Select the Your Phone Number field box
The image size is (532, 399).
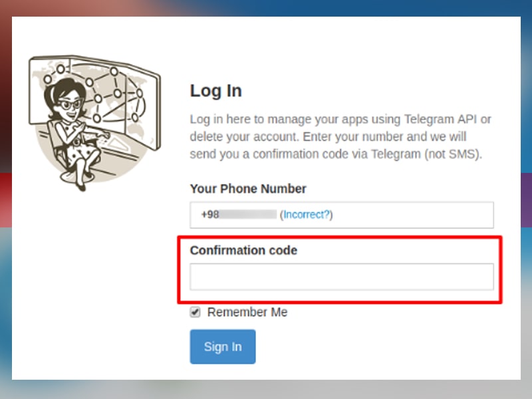(342, 215)
